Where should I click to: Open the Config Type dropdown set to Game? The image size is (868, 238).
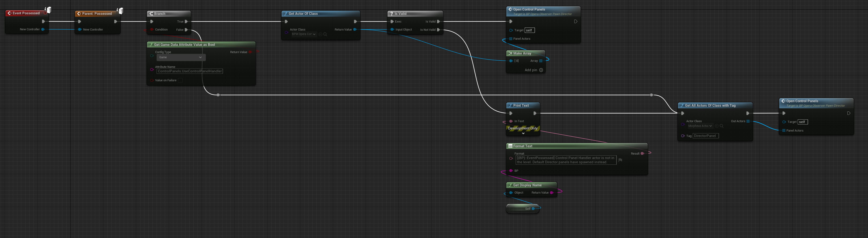point(180,57)
